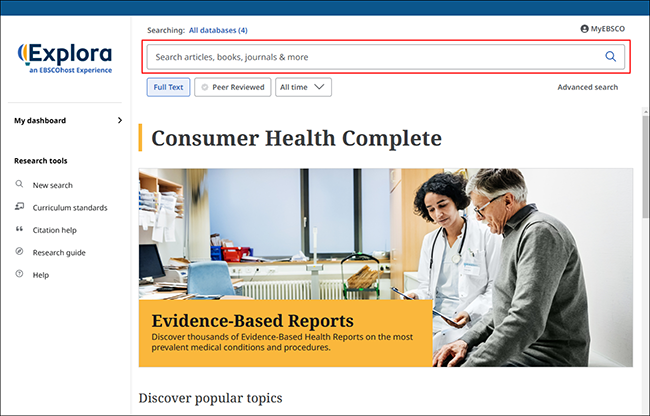This screenshot has width=650, height=416.
Task: Click the doctor and patient banner image
Action: (386, 267)
